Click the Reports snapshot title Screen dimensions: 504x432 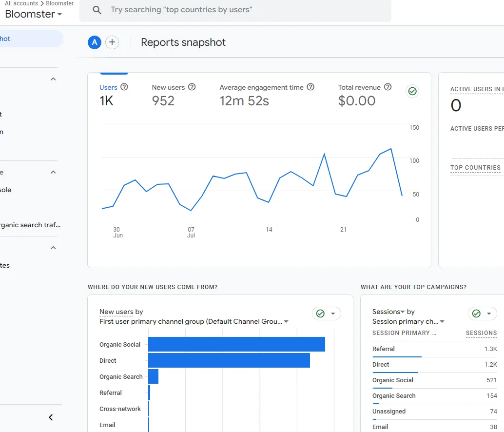183,42
